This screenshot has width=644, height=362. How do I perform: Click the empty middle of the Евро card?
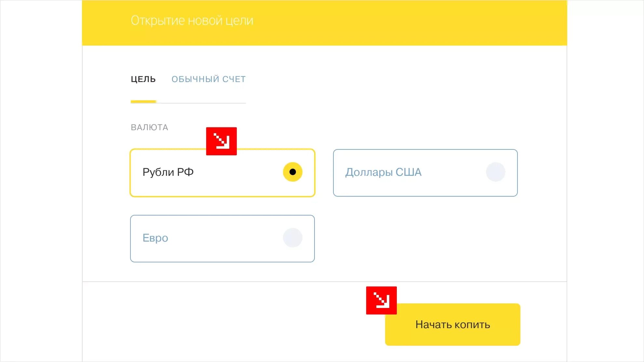coord(224,239)
